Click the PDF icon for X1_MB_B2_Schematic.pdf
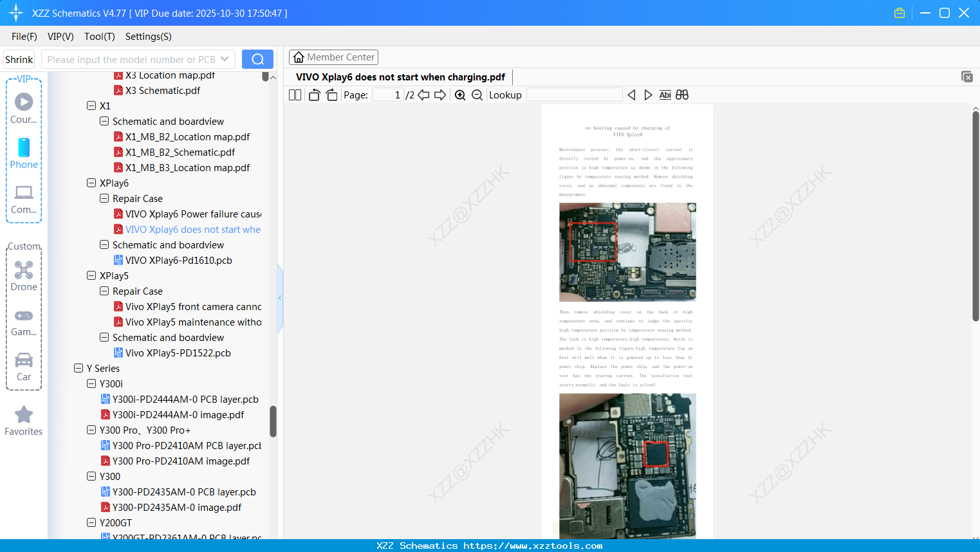 118,152
